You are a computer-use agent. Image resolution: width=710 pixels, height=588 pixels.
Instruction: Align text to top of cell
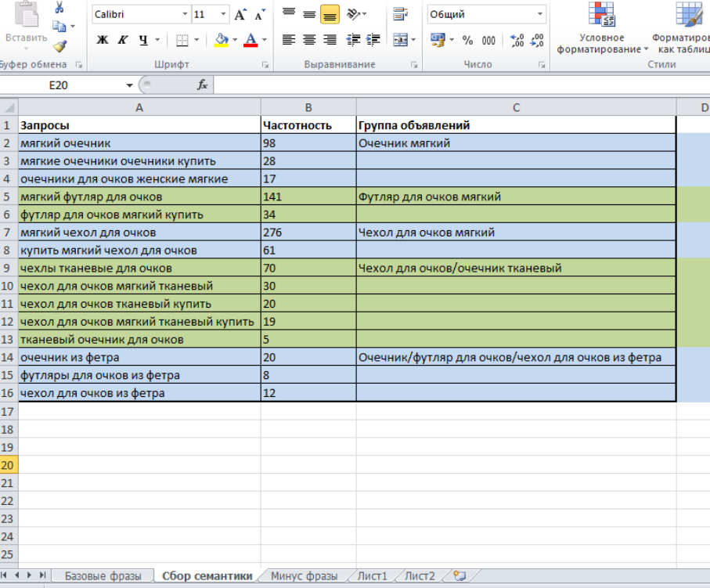289,14
